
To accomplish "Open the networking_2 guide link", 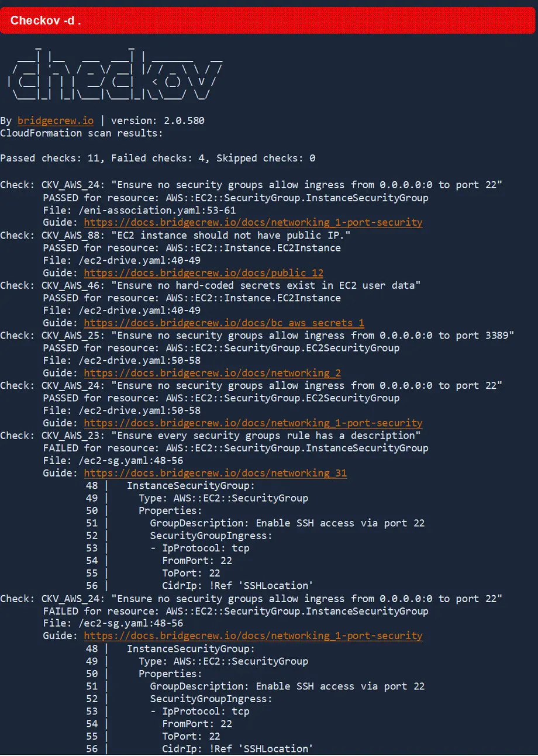I will (x=212, y=373).
